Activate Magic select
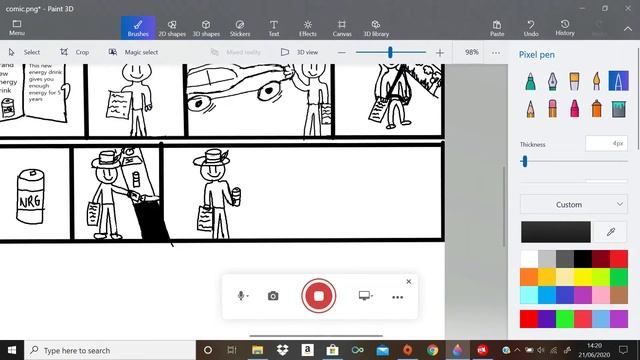 tap(133, 52)
